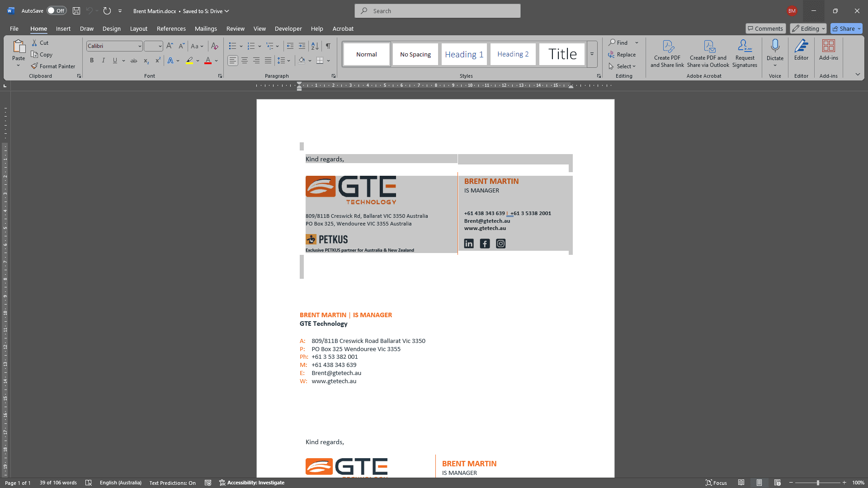Toggle Subscript formatting

(146, 61)
